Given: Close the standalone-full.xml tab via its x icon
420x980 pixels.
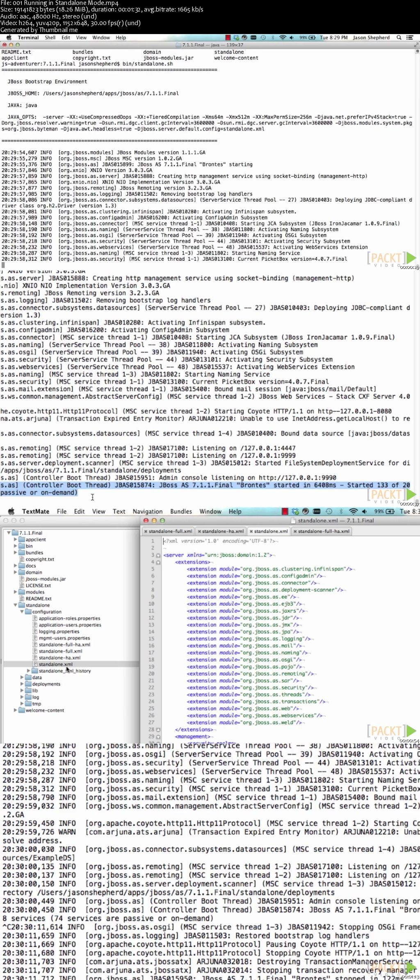Looking at the screenshot, I should pos(146,531).
